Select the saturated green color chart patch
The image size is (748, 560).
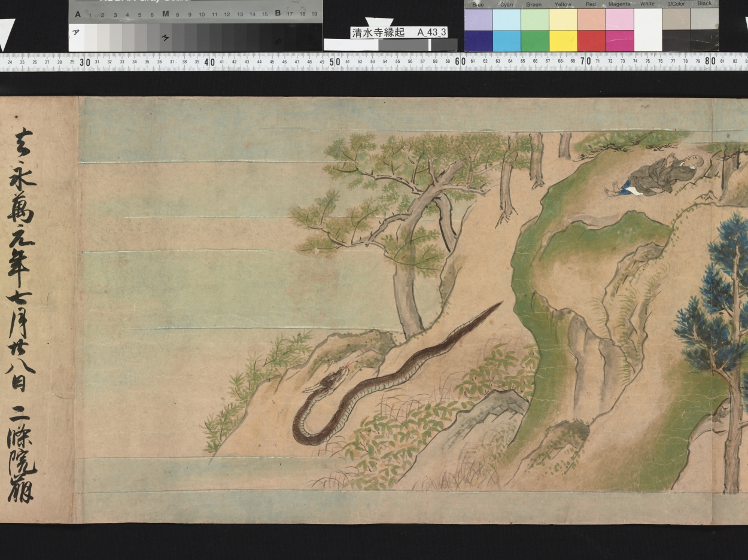tap(535, 41)
